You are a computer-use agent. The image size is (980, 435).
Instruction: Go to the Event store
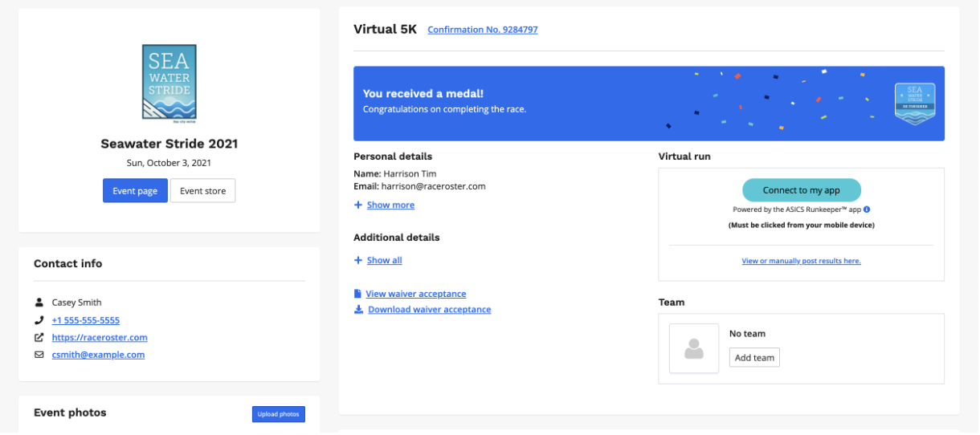pos(202,191)
